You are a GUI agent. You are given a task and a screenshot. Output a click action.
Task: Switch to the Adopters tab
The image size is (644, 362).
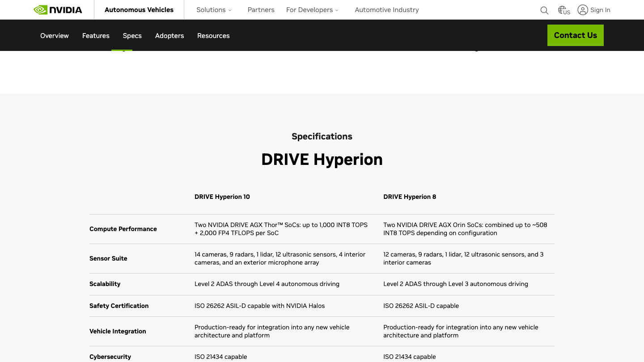[x=169, y=36]
